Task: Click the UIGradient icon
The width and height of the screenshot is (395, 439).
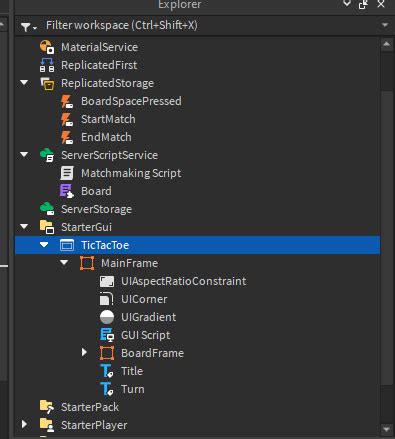Action: click(x=107, y=317)
